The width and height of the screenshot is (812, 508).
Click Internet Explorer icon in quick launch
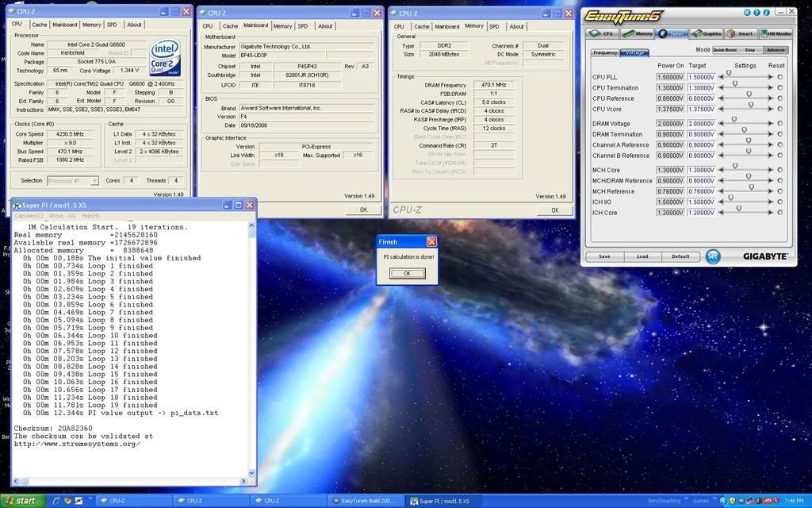tap(55, 501)
